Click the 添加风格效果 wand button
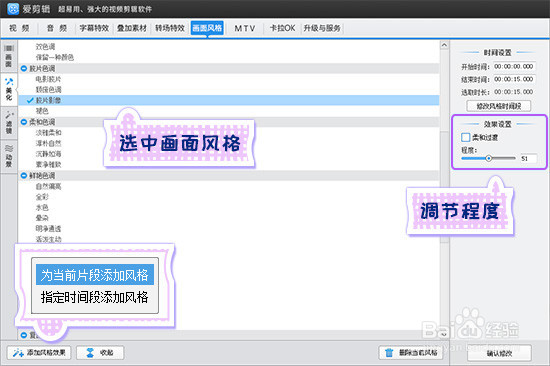The image size is (550, 366). (x=39, y=353)
